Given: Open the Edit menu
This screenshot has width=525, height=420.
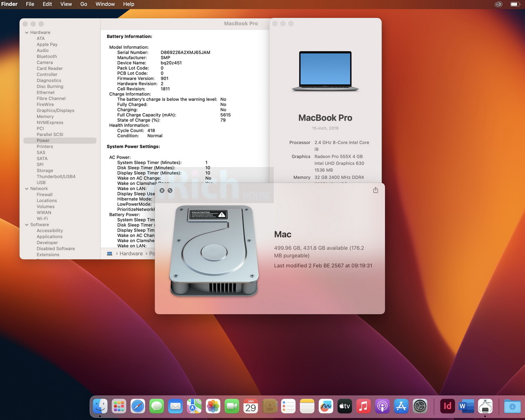Looking at the screenshot, I should coord(47,4).
